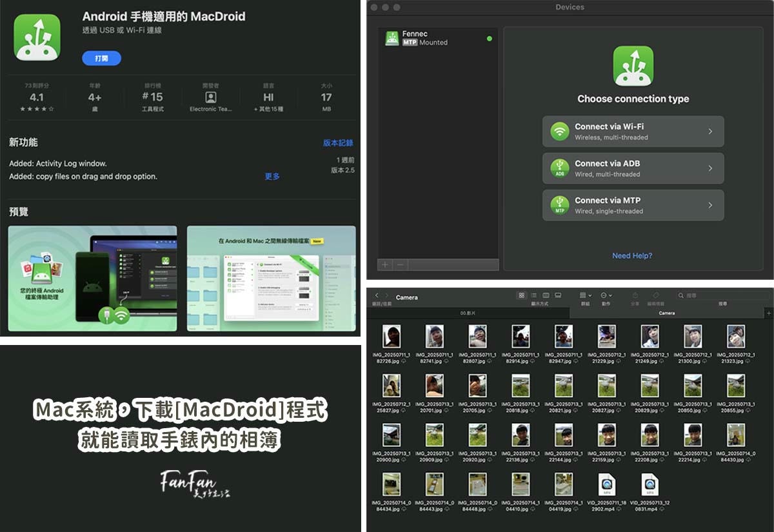Click the blue 打開 button in App Store
The height and width of the screenshot is (532, 774).
point(101,58)
